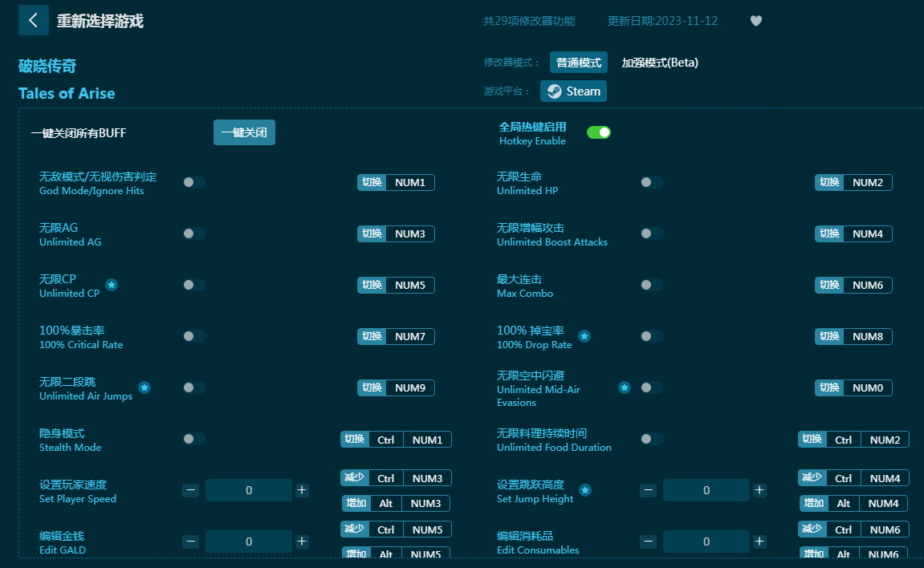Toggle the Hotkey Enable switch

(599, 132)
